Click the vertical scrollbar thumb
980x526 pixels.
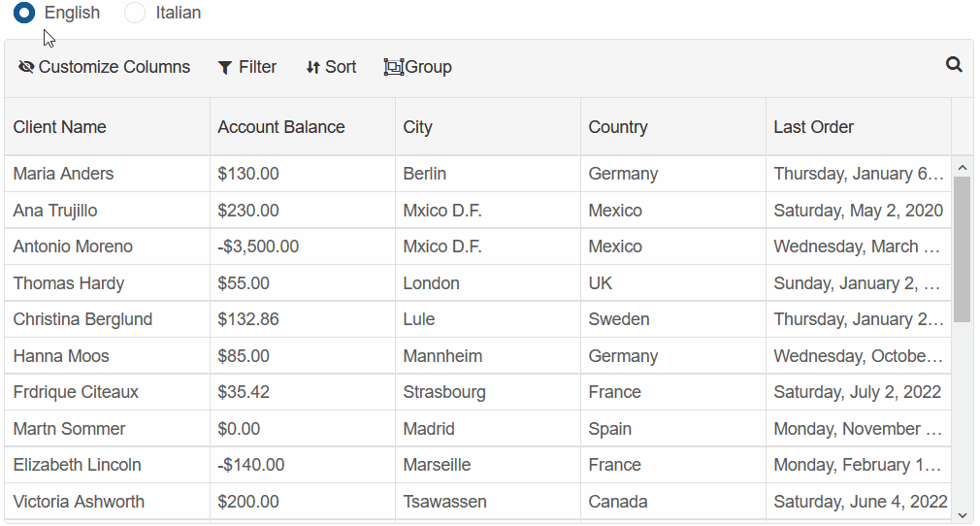(962, 247)
